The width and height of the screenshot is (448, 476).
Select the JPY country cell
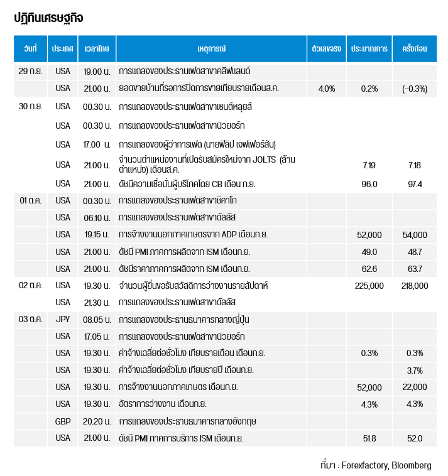coord(63,320)
